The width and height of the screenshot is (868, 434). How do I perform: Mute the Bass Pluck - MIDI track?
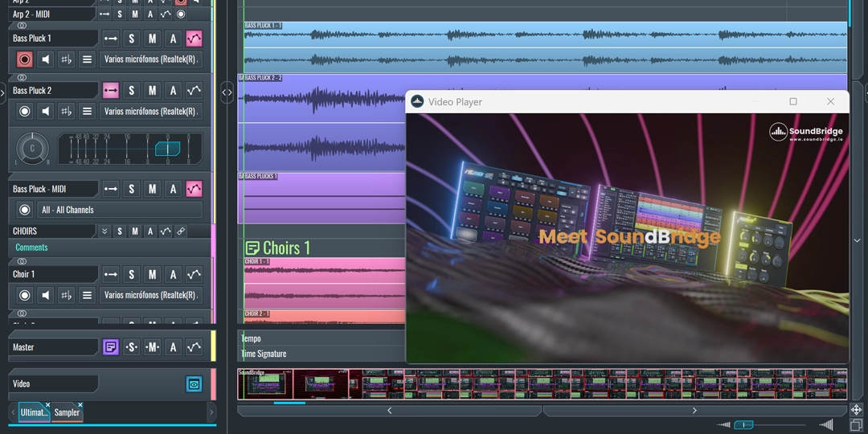(152, 189)
